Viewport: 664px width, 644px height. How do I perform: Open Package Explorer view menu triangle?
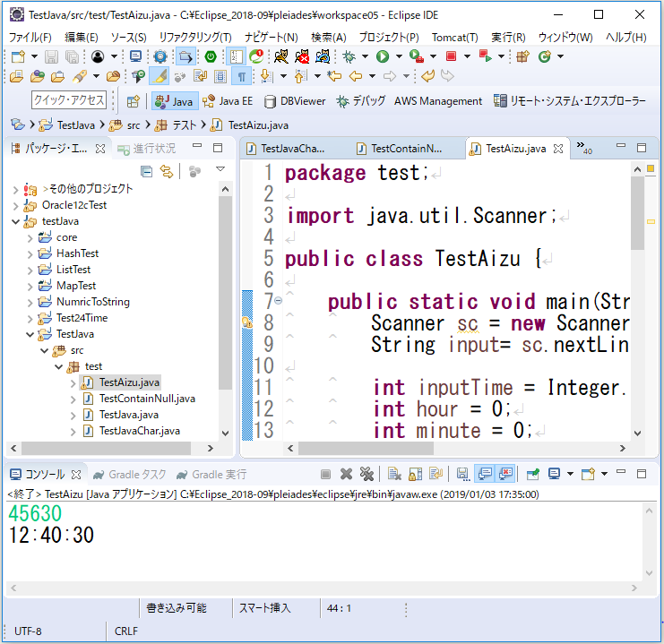[x=220, y=169]
